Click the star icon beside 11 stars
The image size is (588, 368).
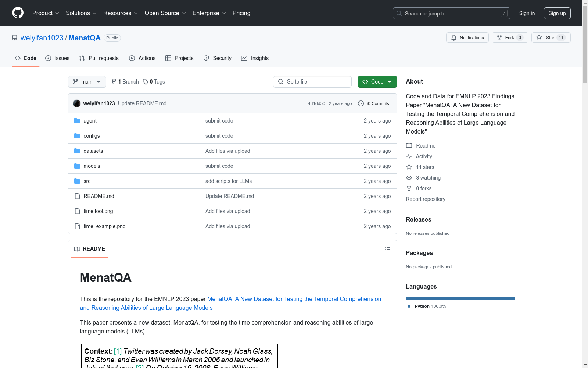409,167
